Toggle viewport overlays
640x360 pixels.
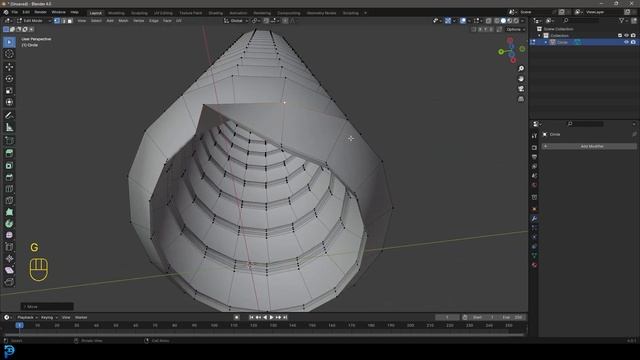463,20
